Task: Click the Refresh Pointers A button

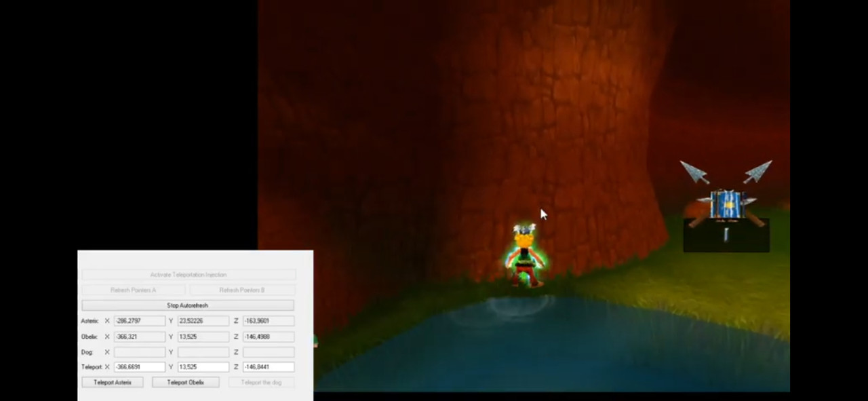Action: point(133,290)
